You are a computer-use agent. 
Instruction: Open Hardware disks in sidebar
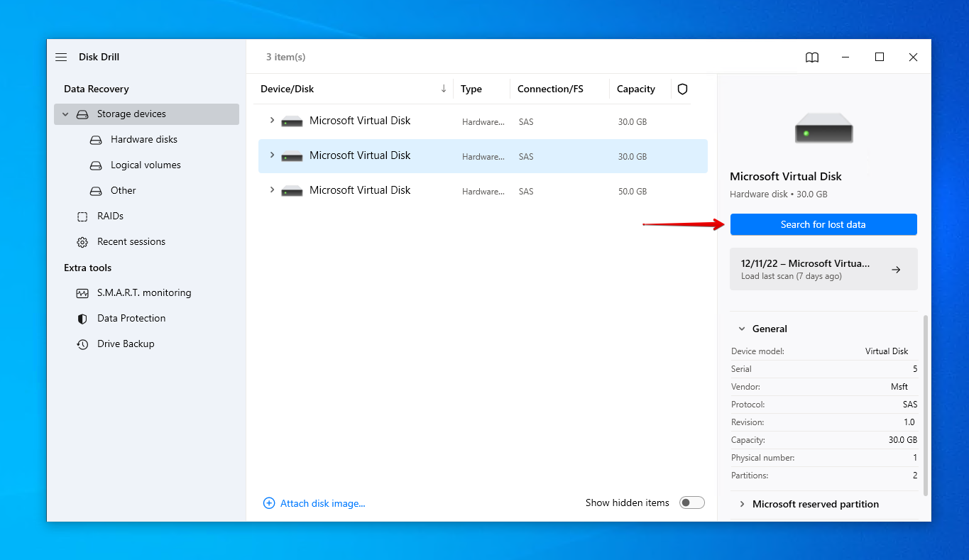144,140
